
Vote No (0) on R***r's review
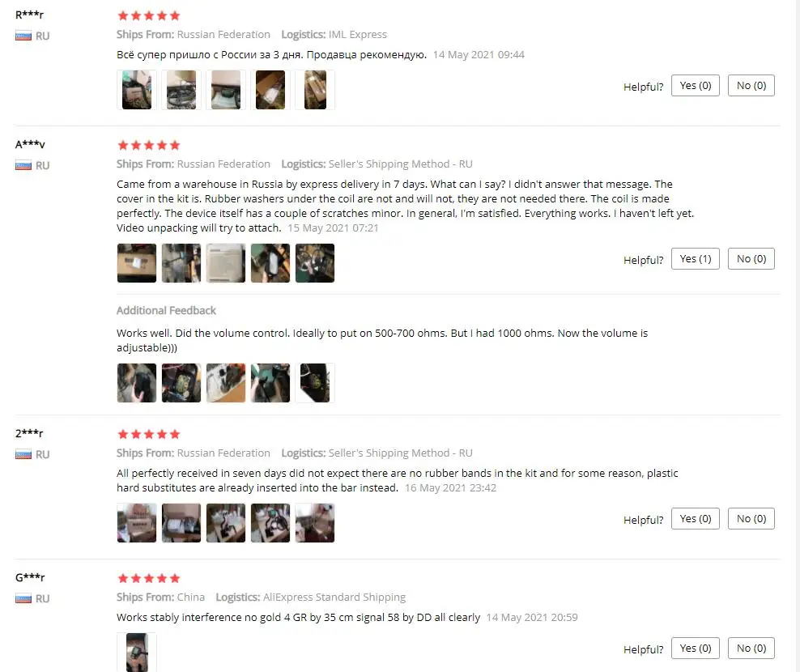(x=751, y=86)
